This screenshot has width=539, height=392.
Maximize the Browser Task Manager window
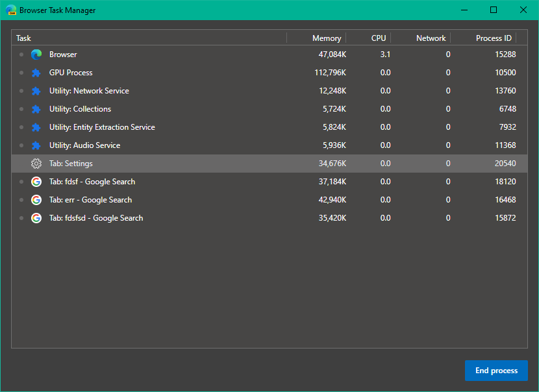click(x=494, y=10)
